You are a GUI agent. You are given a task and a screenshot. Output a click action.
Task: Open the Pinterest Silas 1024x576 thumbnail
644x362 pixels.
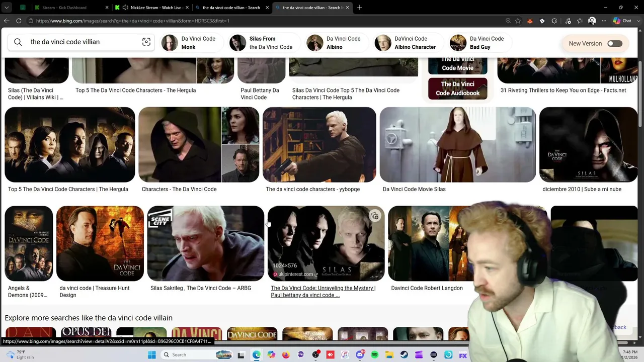coord(326,243)
